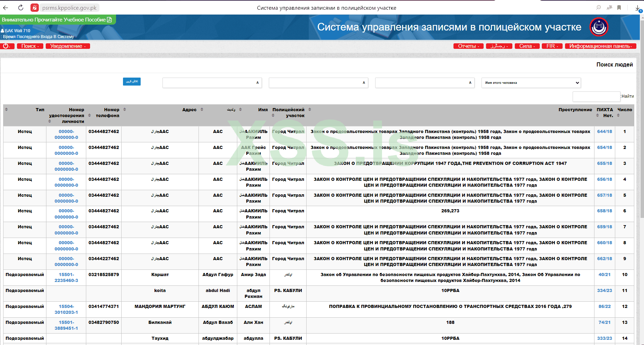Open FIR link 86/22
Screen dimensions: 644x345
pyautogui.click(x=605, y=307)
